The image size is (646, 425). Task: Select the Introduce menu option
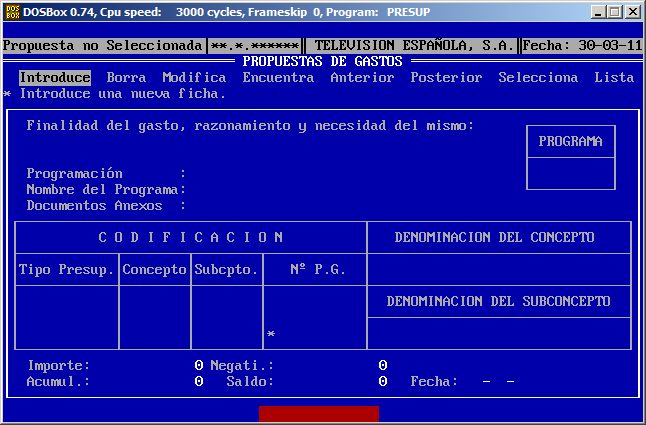pyautogui.click(x=55, y=77)
